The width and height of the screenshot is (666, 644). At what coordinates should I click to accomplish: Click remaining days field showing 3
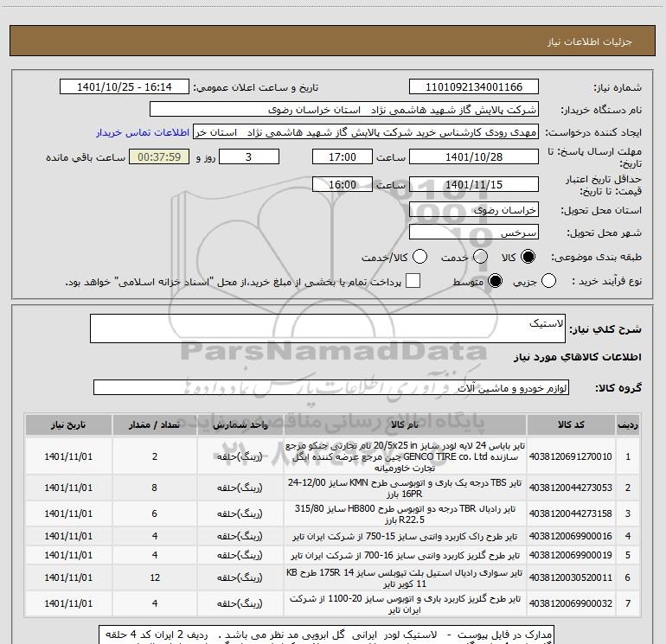(x=248, y=157)
